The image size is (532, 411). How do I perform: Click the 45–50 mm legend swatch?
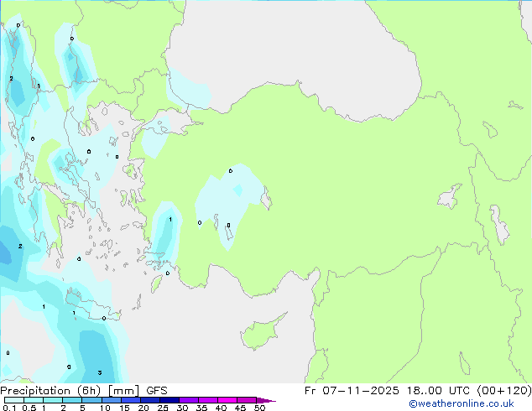click(x=247, y=400)
